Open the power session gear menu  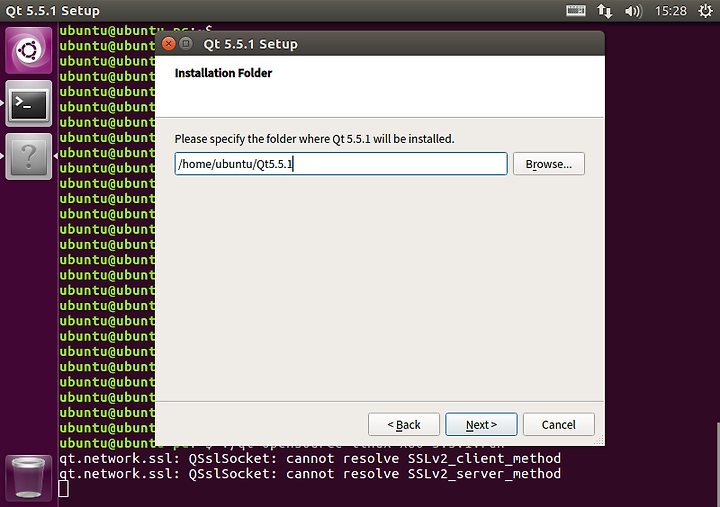coord(706,11)
